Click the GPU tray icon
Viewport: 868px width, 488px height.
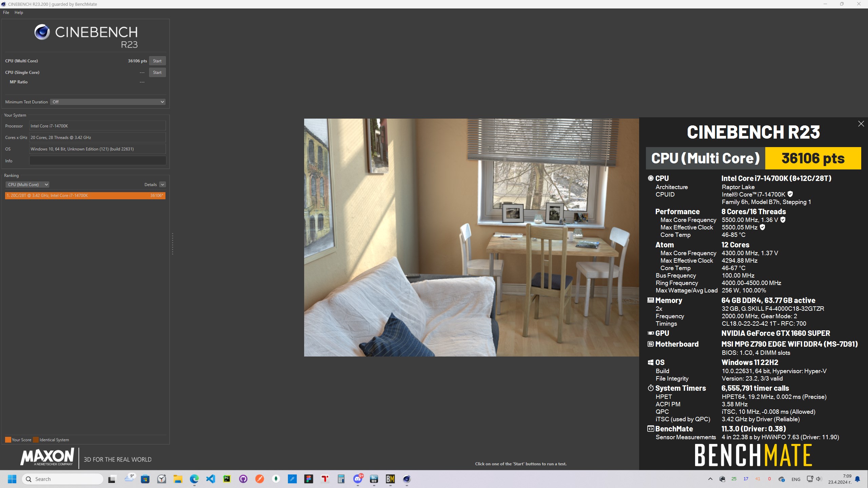point(722,479)
